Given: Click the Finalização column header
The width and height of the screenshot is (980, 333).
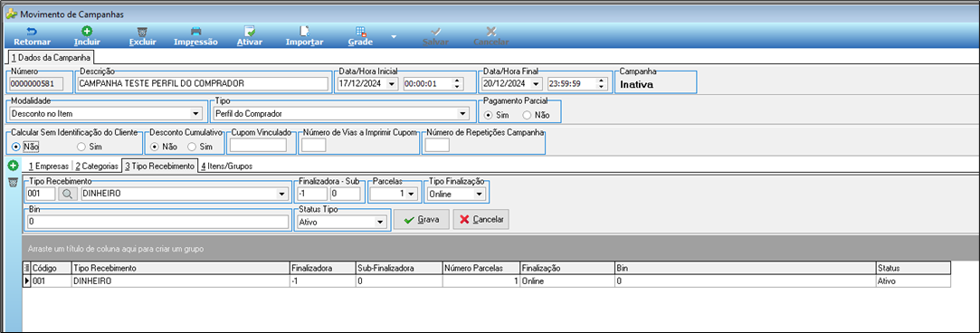Looking at the screenshot, I should pyautogui.click(x=566, y=268).
